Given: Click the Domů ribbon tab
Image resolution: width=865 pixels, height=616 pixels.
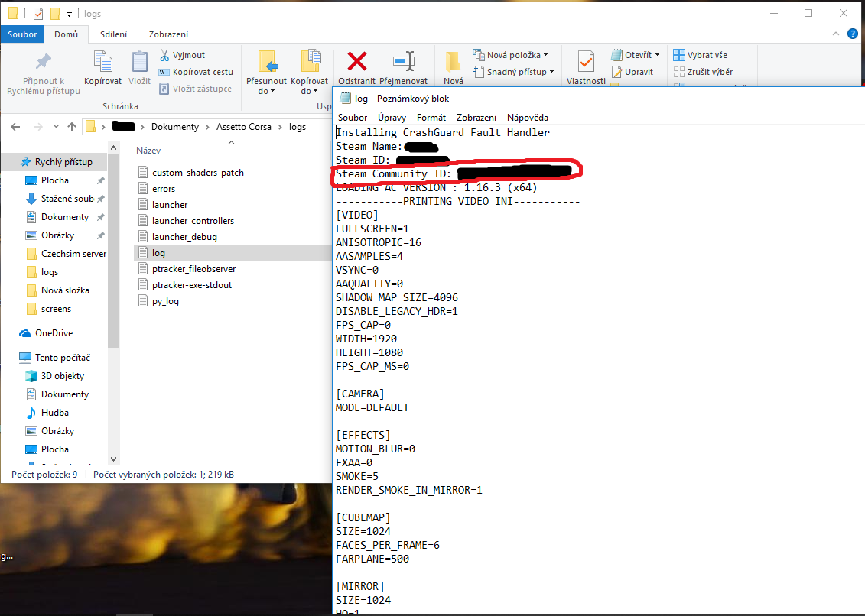Looking at the screenshot, I should coord(67,34).
